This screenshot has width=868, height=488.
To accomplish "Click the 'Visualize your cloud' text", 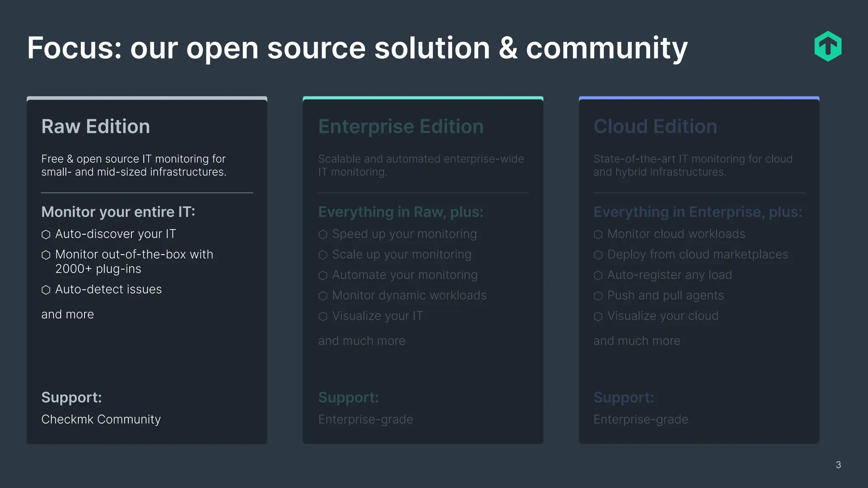I will tap(663, 316).
